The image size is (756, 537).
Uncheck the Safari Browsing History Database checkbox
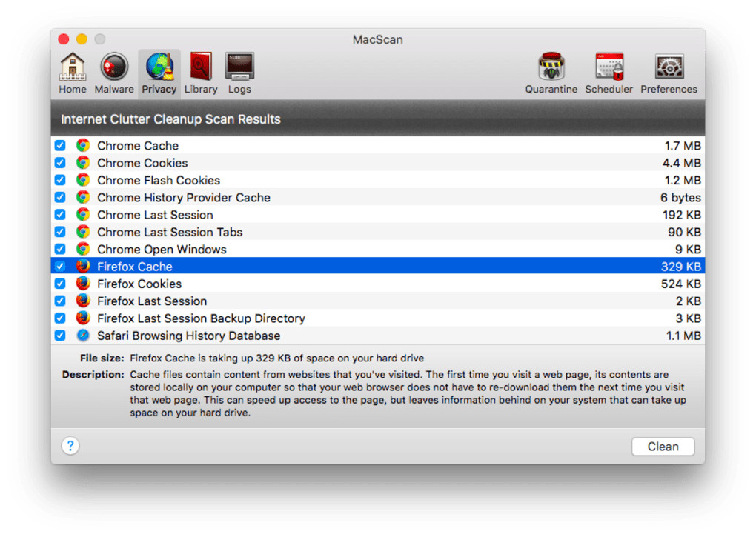tap(60, 336)
